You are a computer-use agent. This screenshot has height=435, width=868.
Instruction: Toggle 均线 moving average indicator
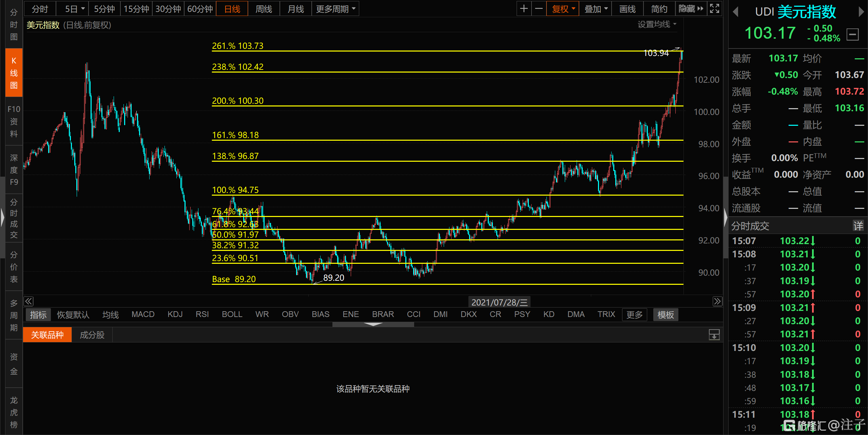coord(111,315)
